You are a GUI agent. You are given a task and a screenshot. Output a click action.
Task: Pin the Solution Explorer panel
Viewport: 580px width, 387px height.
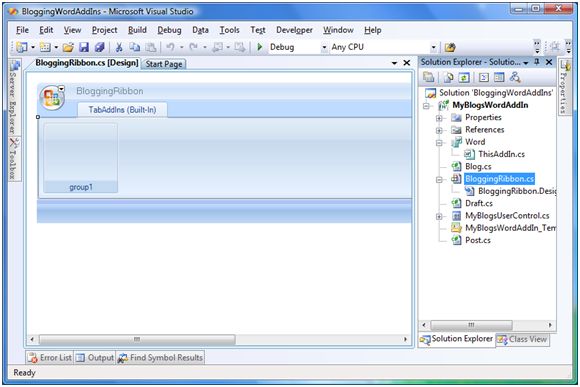(x=537, y=62)
